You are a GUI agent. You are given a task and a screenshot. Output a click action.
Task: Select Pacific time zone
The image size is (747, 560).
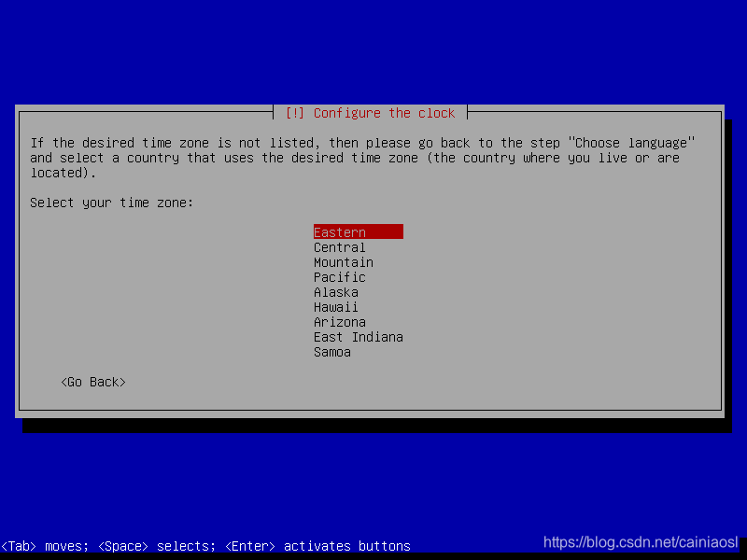339,277
